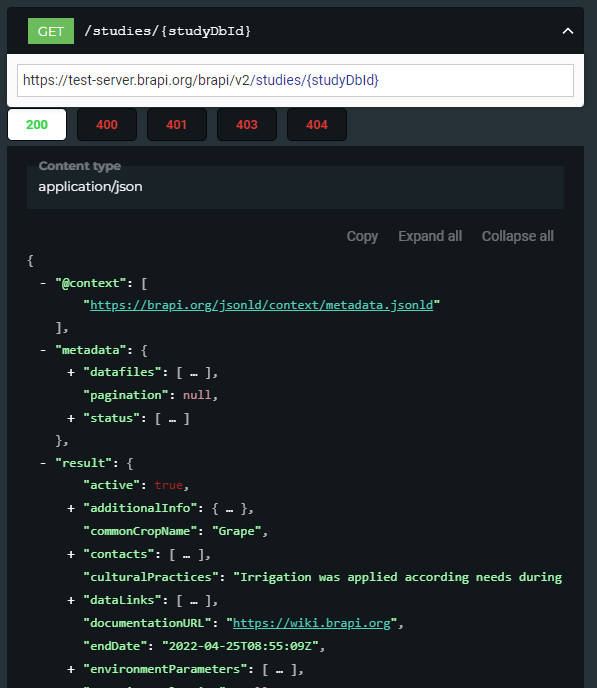Image resolution: width=597 pixels, height=688 pixels.
Task: Click the "Irrigation was applied" text value
Action: (397, 577)
